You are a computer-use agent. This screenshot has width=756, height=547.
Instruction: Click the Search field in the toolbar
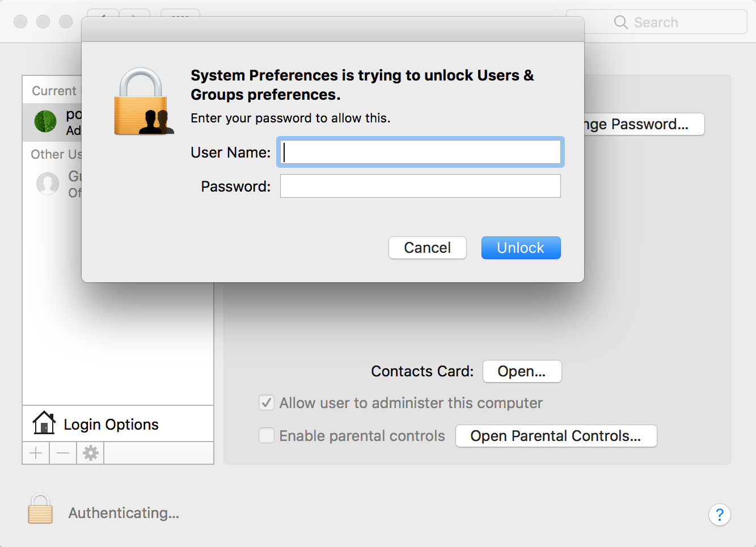click(x=656, y=22)
